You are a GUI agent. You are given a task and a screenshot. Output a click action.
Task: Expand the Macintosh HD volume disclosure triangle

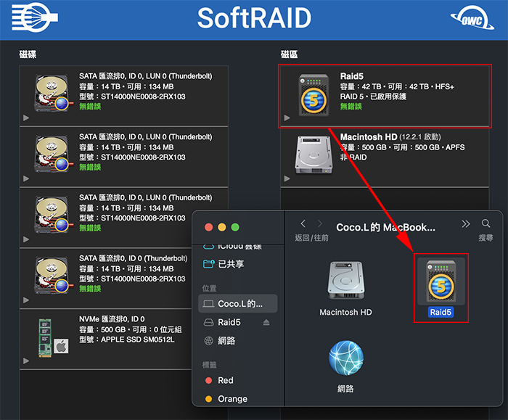click(287, 178)
